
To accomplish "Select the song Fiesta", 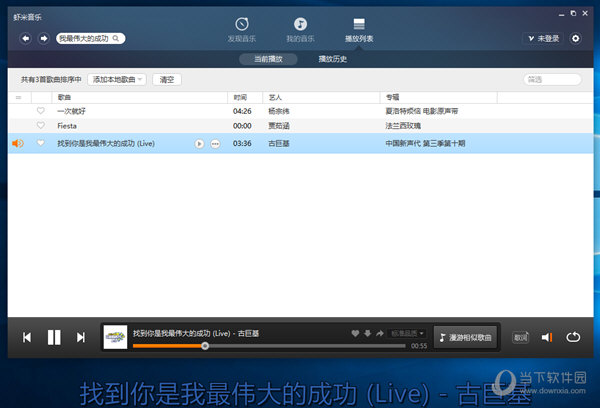I will [x=67, y=126].
